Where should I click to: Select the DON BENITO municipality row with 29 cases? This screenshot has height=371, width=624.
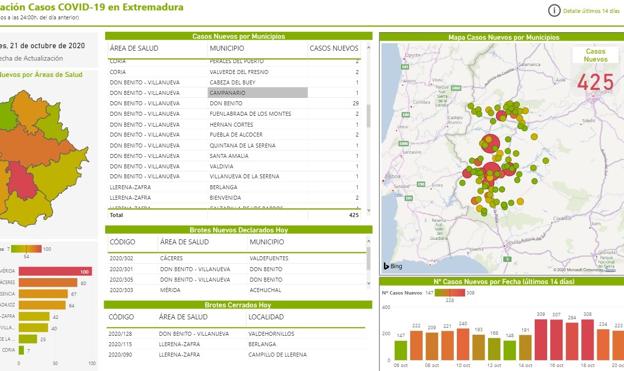pos(234,103)
